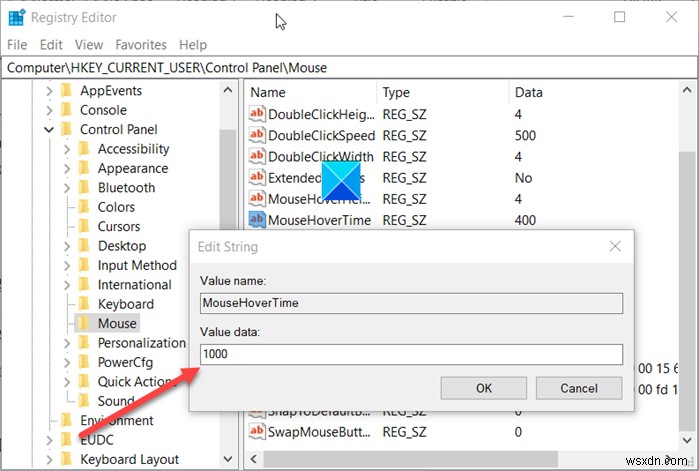Expand the AppEvents key
699x471 pixels.
pyautogui.click(x=49, y=91)
